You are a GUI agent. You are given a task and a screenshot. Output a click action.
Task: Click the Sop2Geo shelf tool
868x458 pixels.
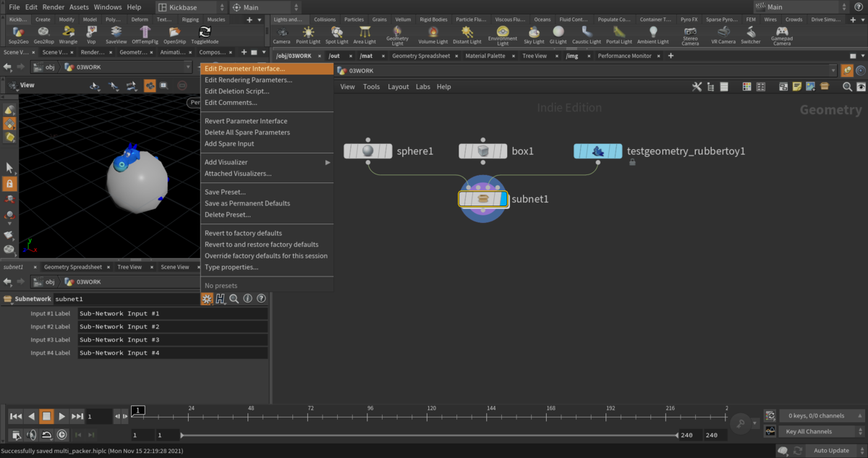pyautogui.click(x=19, y=35)
